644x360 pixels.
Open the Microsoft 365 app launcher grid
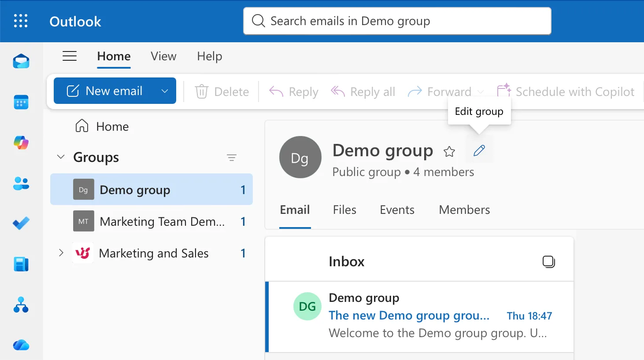(x=20, y=21)
